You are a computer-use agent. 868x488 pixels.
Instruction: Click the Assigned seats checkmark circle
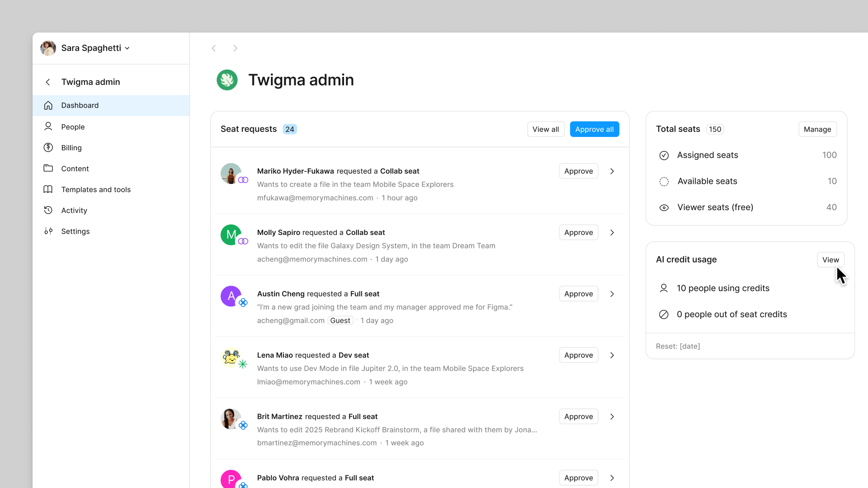(x=664, y=155)
